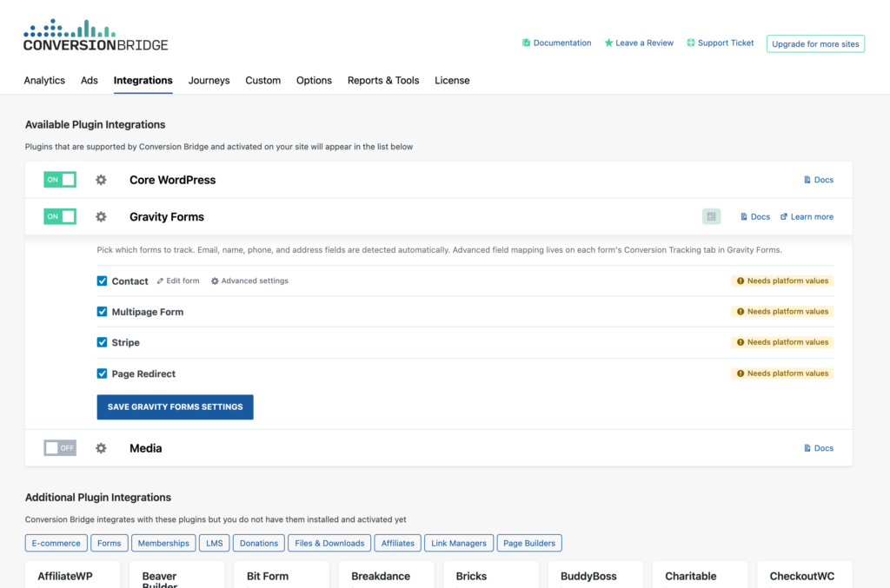The height and width of the screenshot is (588, 890).
Task: Filter plugins by Forms
Action: point(109,543)
